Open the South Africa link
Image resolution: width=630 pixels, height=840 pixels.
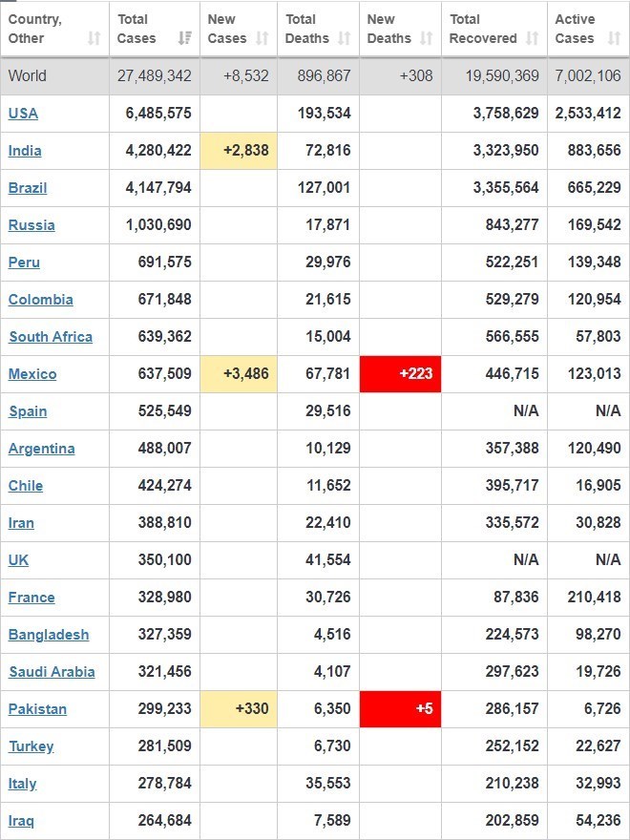pyautogui.click(x=51, y=337)
